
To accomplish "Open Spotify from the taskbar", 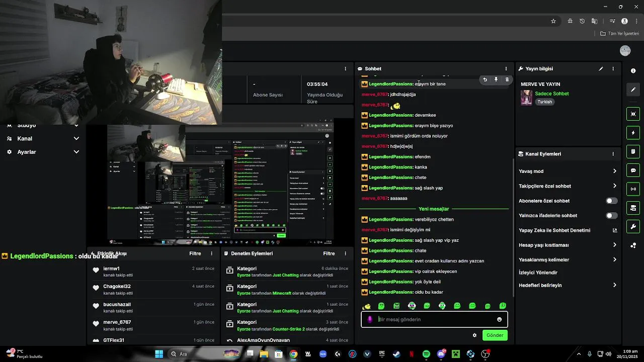I will click(x=426, y=354).
